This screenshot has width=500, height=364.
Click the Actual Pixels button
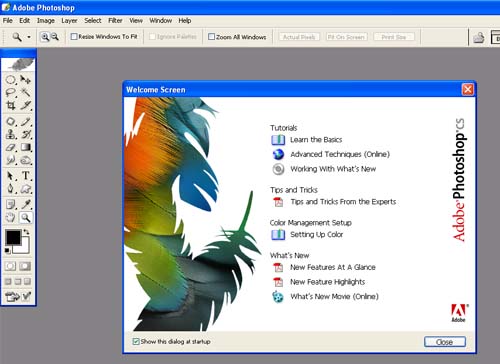tap(299, 37)
